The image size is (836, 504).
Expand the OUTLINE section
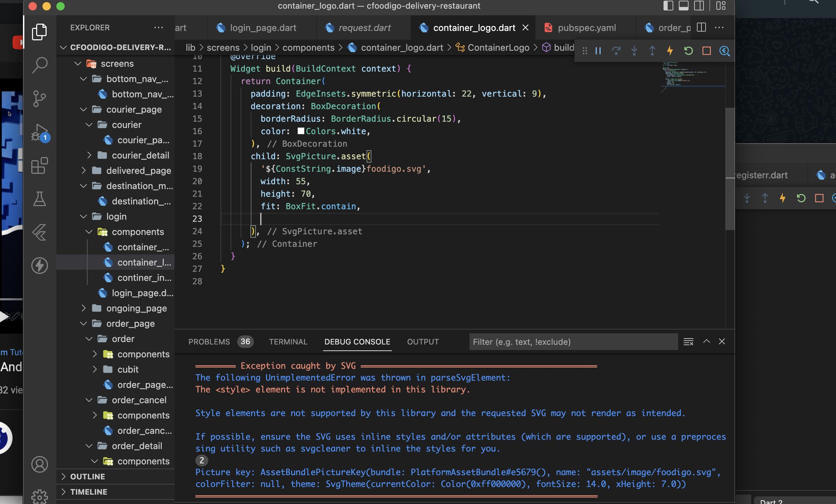point(64,477)
